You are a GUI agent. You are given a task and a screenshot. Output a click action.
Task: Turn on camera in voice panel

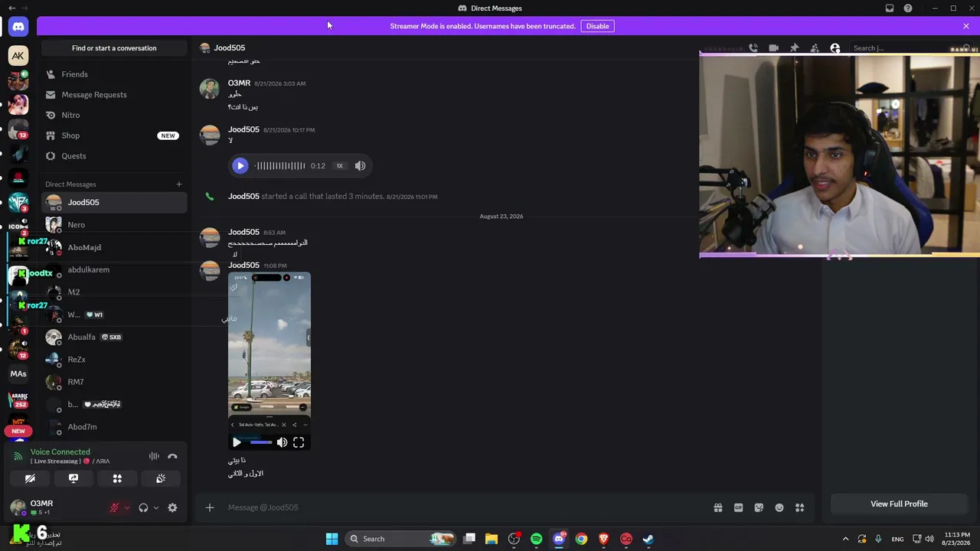[x=30, y=479]
